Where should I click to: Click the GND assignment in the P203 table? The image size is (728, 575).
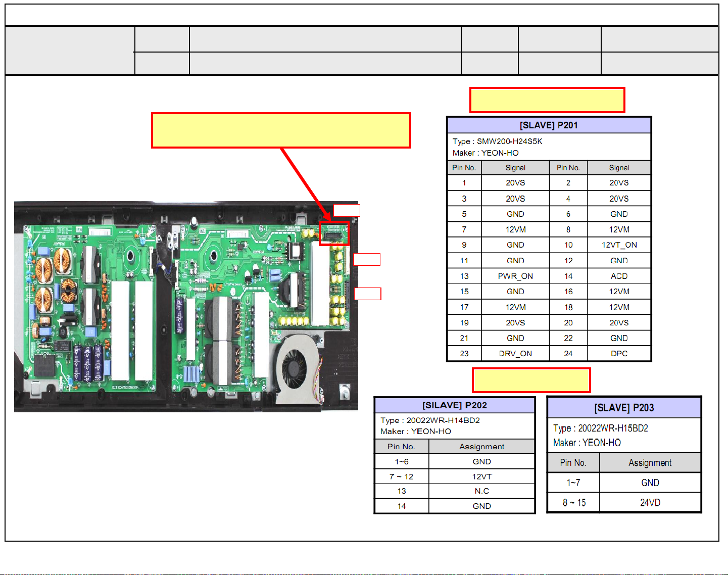[650, 483]
